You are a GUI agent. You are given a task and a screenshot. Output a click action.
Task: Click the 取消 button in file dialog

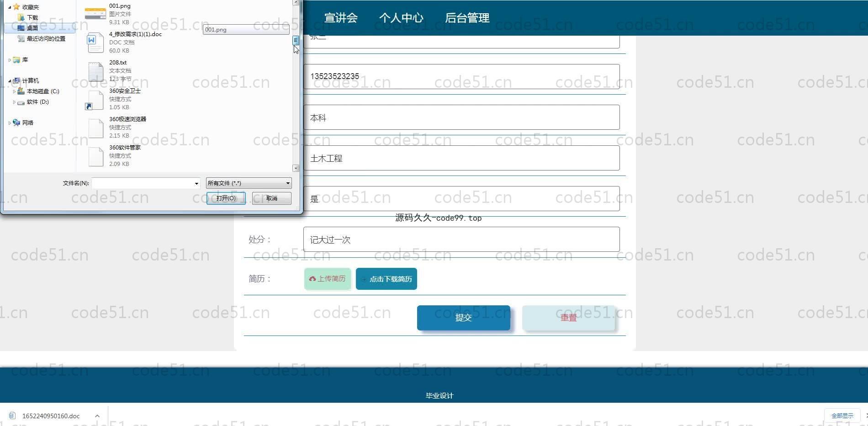272,198
